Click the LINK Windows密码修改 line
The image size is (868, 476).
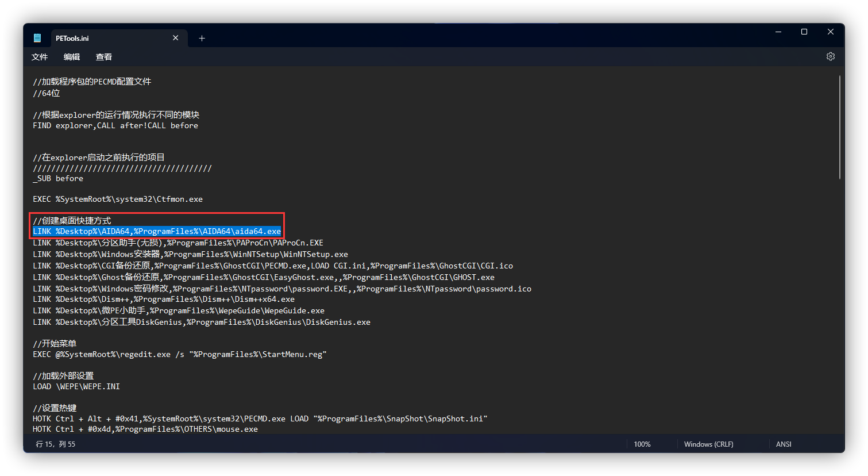(x=282, y=289)
